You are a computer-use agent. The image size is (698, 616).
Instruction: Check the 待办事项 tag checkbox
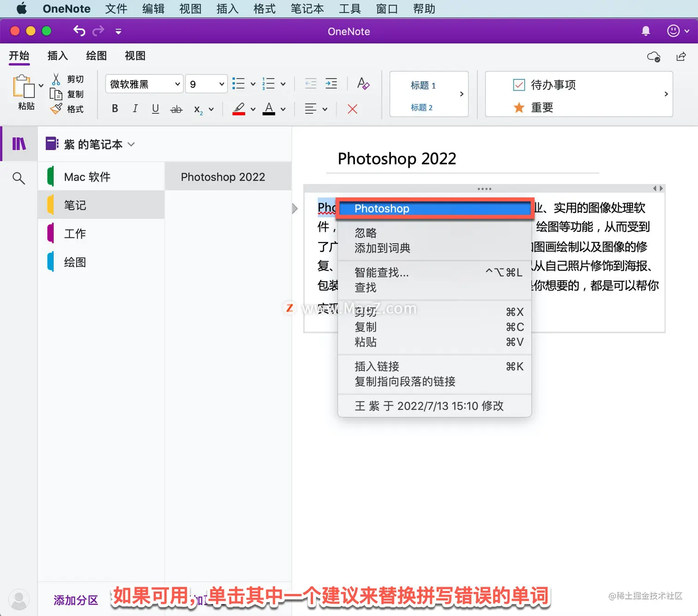519,85
